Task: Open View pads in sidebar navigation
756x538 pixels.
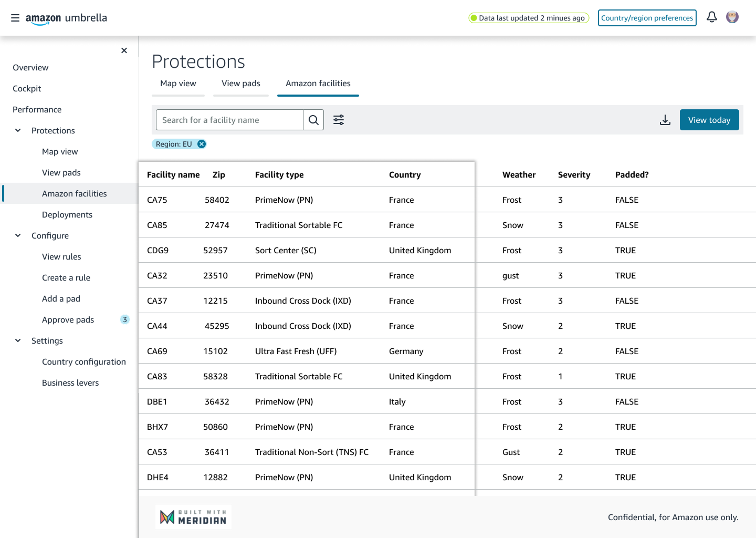Action: [x=61, y=172]
